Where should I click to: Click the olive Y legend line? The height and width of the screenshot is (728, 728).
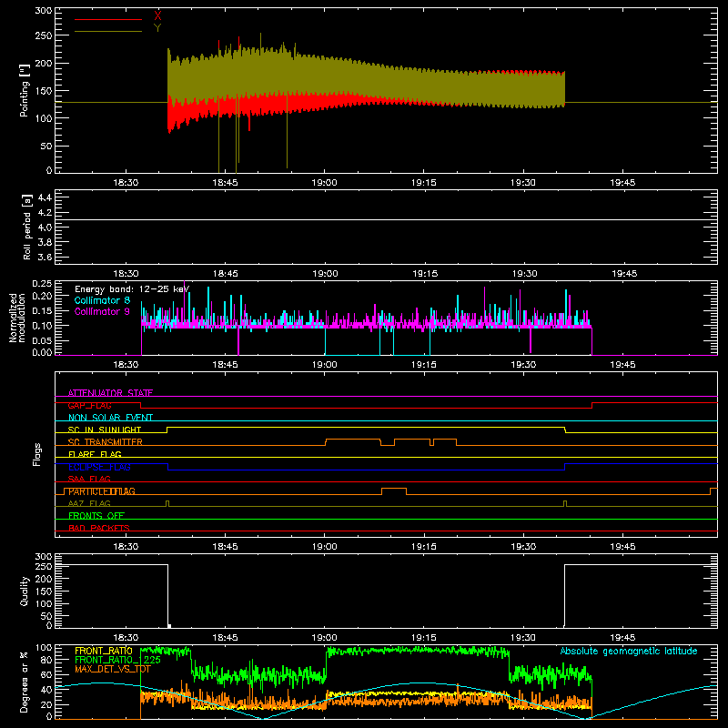108,31
